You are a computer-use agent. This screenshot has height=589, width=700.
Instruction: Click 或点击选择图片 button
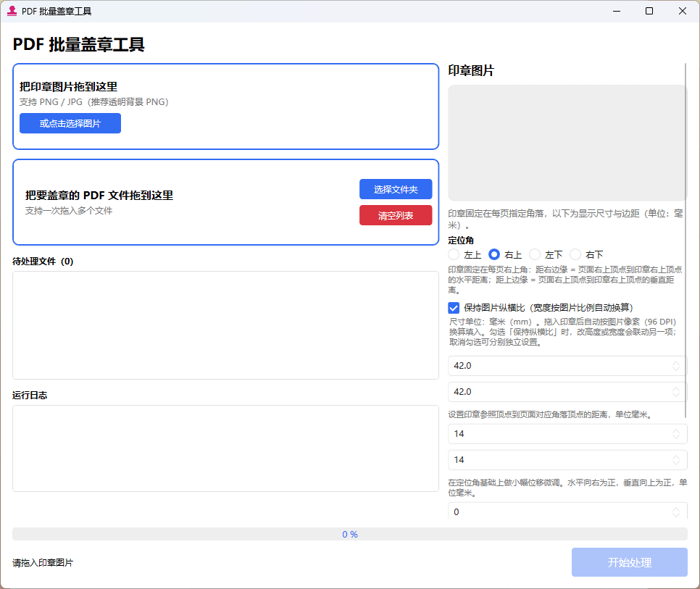(70, 123)
